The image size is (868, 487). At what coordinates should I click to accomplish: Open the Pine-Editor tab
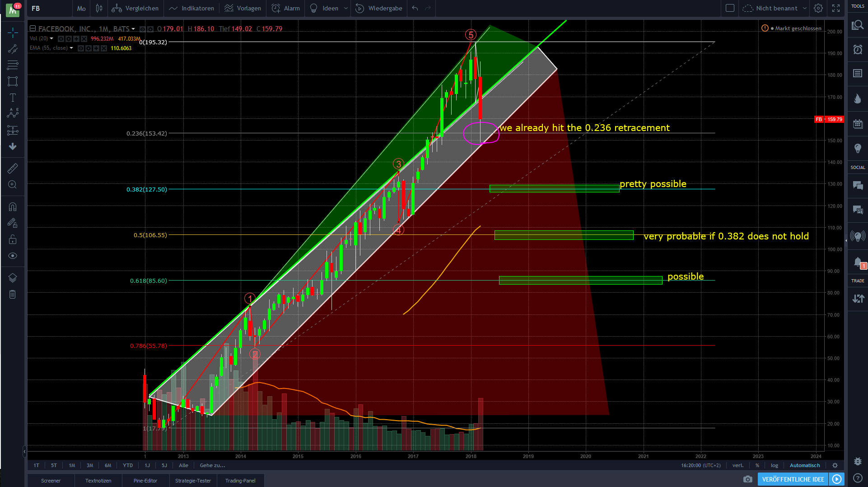145,481
